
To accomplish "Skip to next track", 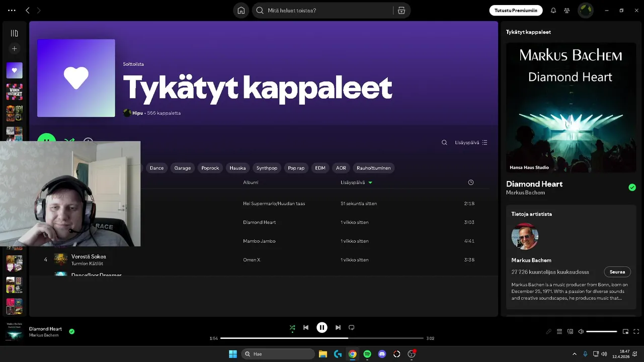I will point(338,327).
